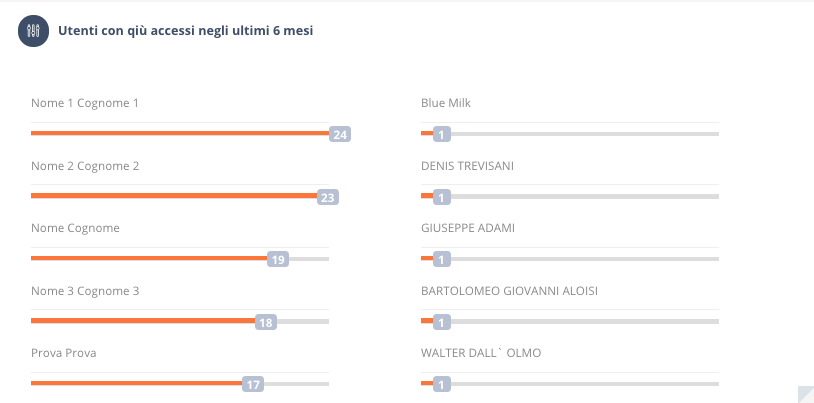
Task: Click the resize corner triangle at bottom right
Action: coord(806,394)
